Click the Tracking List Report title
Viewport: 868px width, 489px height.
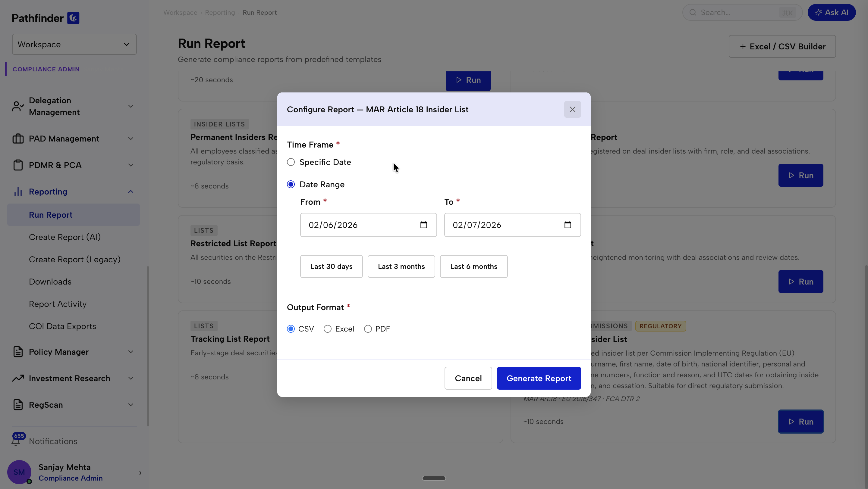[x=230, y=339]
